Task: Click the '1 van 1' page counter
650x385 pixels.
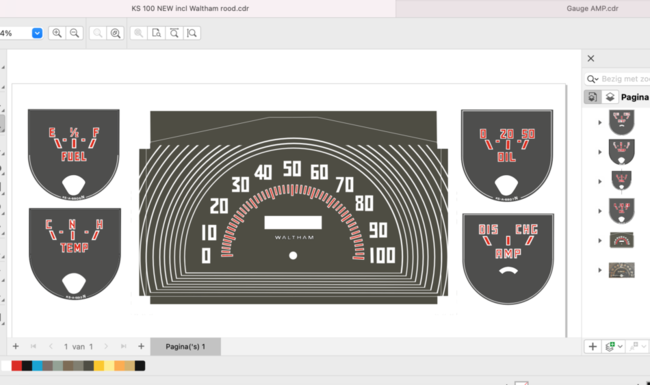Action: click(78, 346)
